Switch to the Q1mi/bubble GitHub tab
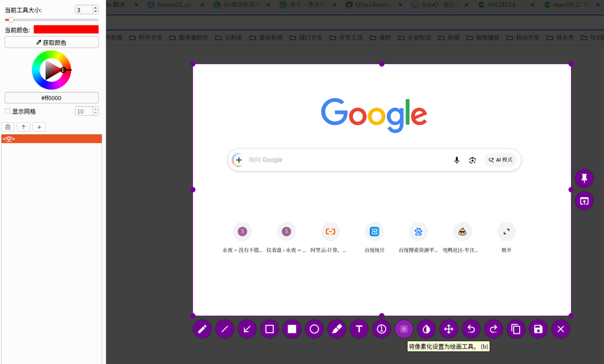Viewport: 604px width, 364px height. coord(373,5)
